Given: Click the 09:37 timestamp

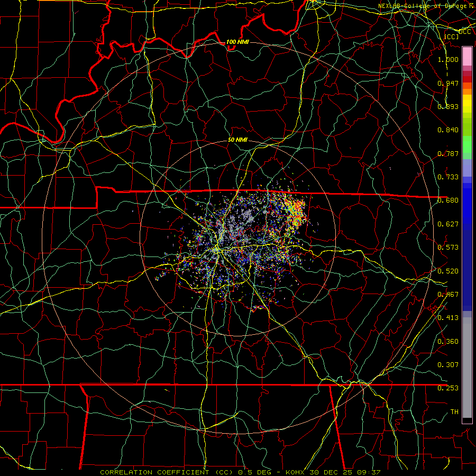Looking at the screenshot, I should pyautogui.click(x=369, y=472).
